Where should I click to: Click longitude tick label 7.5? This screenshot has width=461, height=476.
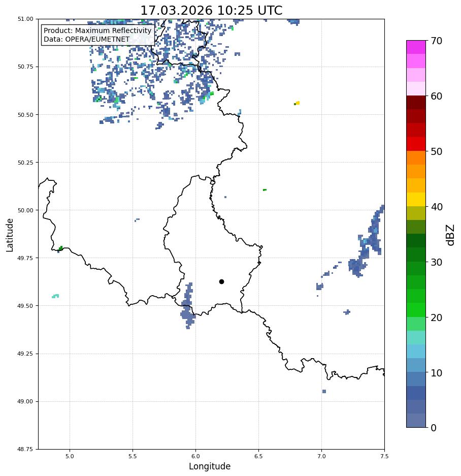tap(384, 456)
